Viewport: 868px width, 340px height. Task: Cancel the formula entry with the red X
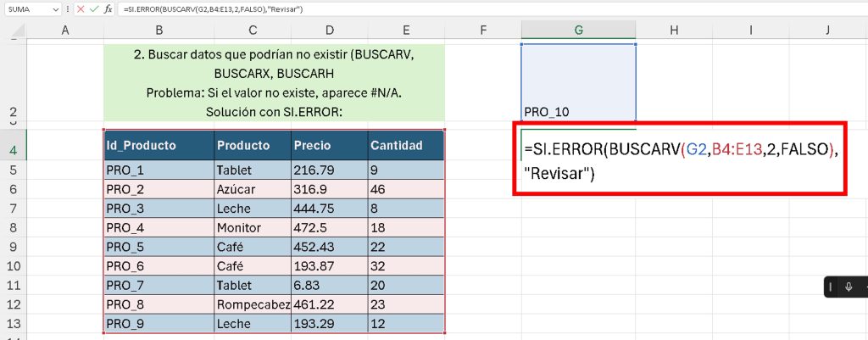[80, 8]
